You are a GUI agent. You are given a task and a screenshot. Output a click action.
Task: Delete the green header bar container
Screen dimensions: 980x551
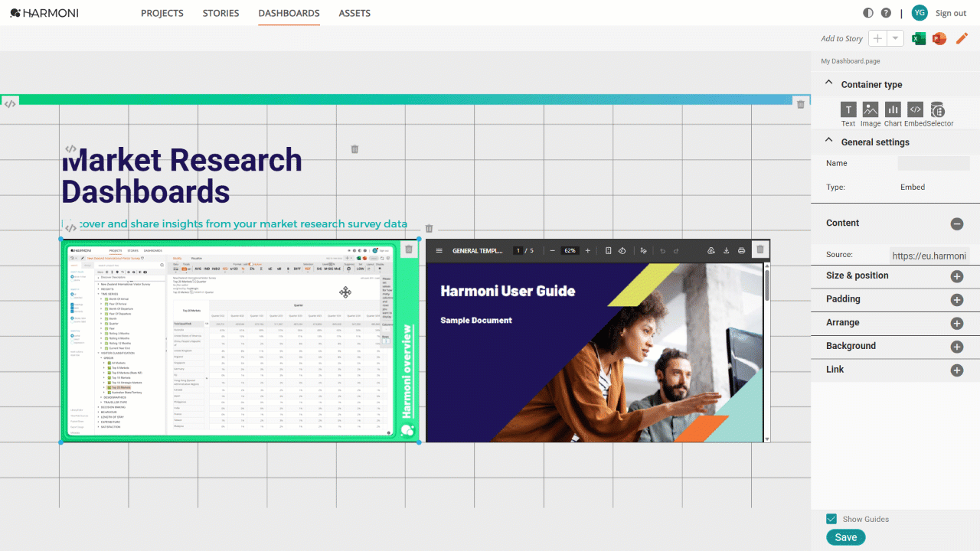(801, 104)
